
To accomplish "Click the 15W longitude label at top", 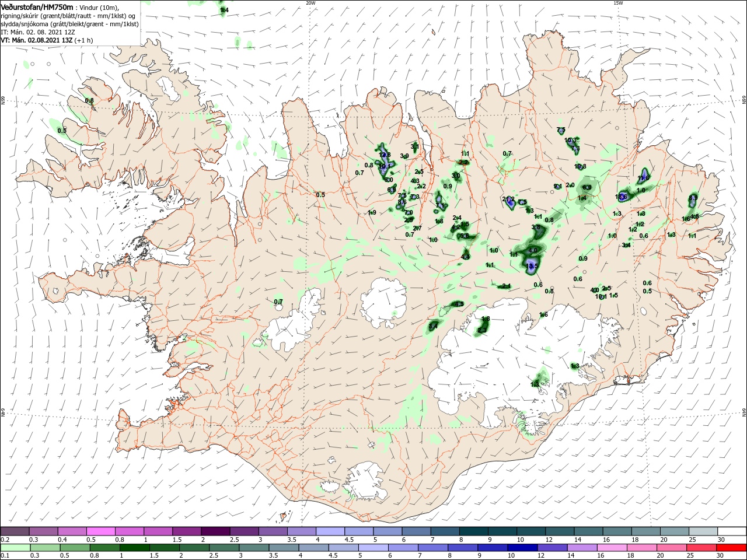I will point(618,2).
